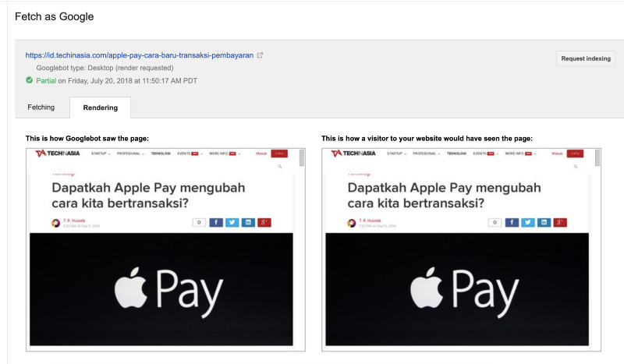Click the green Partial status checkmark icon
624x364 pixels.
(x=30, y=80)
